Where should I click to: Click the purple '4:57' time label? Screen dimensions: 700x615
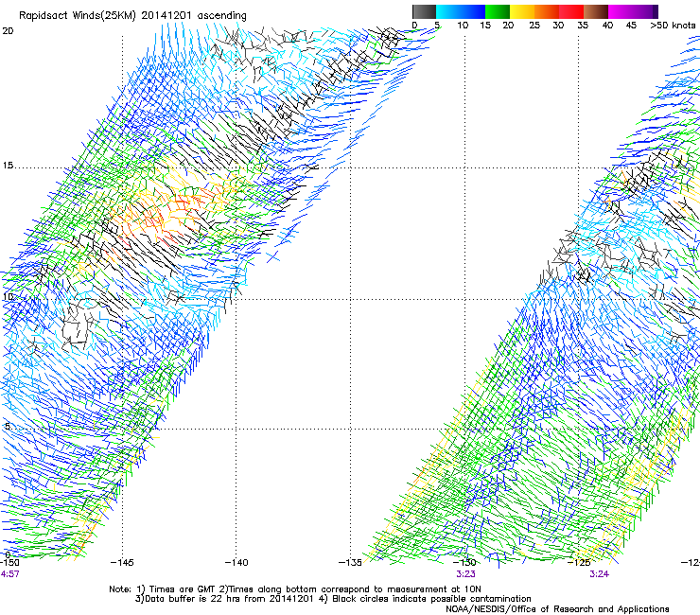(9, 574)
